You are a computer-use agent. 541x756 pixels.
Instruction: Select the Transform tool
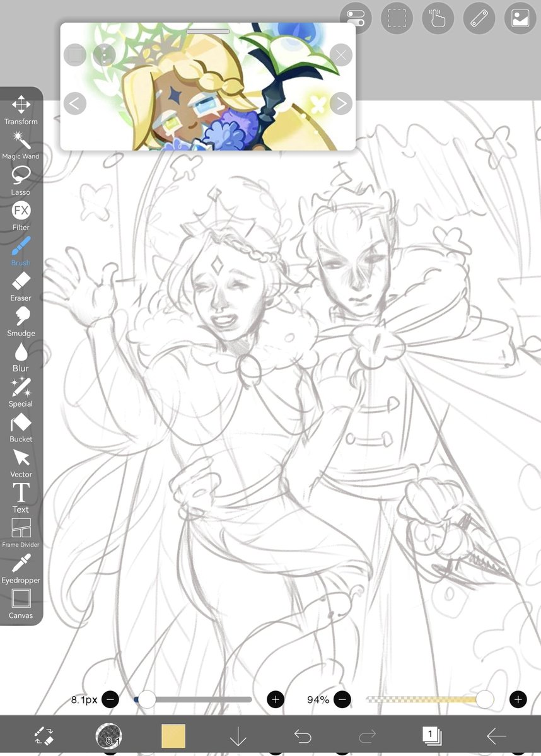(21, 110)
